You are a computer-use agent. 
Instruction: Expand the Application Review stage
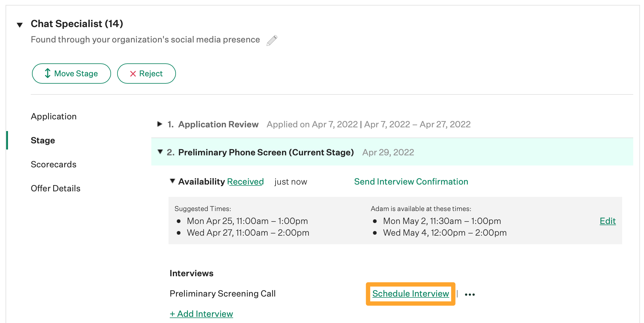(160, 124)
